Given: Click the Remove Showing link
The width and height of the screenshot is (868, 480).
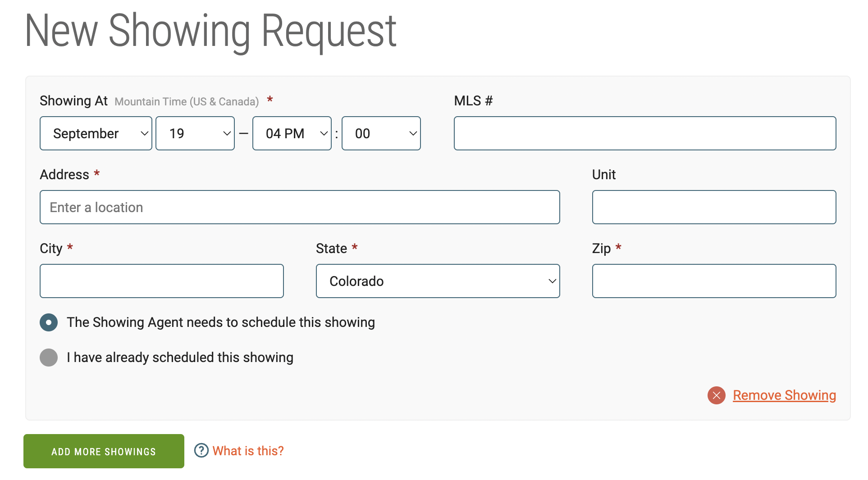Looking at the screenshot, I should point(784,395).
